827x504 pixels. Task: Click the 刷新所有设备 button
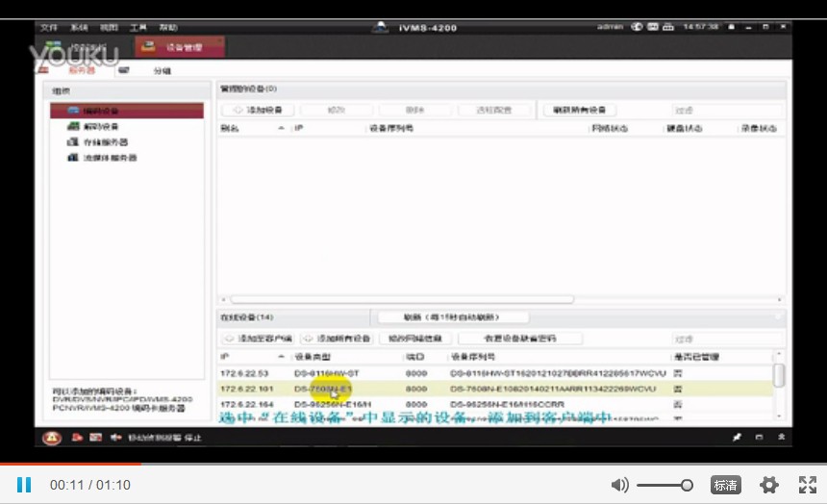tap(579, 110)
